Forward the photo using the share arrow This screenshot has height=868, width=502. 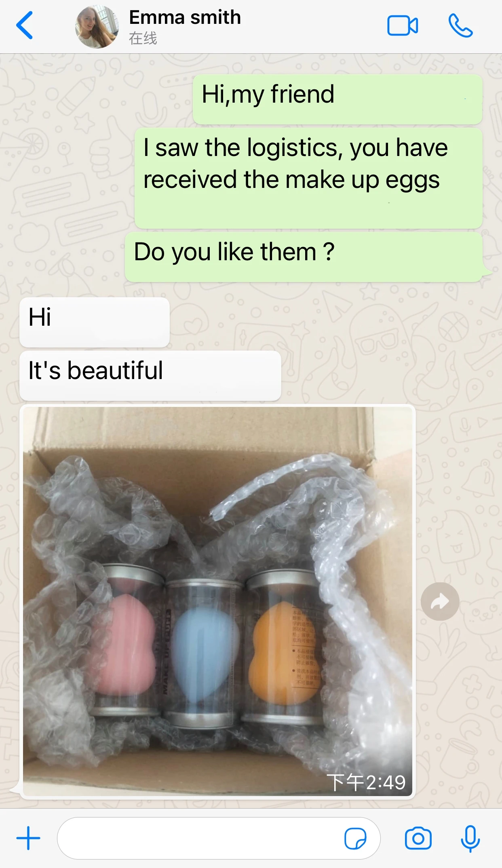pyautogui.click(x=440, y=601)
